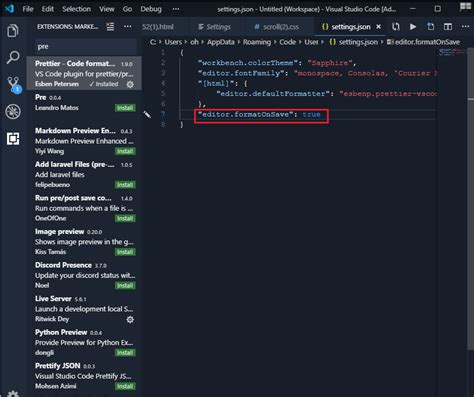Click the pencil edit icon beside line 7
The image size is (474, 397).
147,115
